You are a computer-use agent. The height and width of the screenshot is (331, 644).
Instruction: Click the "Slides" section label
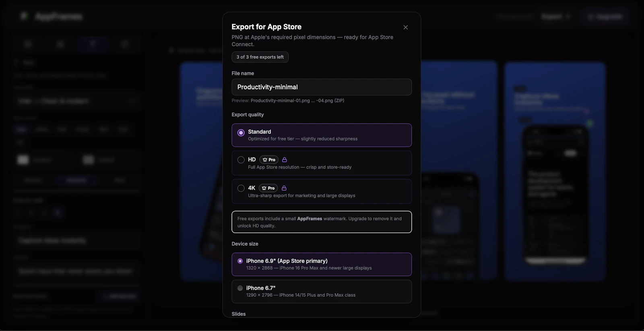(x=239, y=314)
